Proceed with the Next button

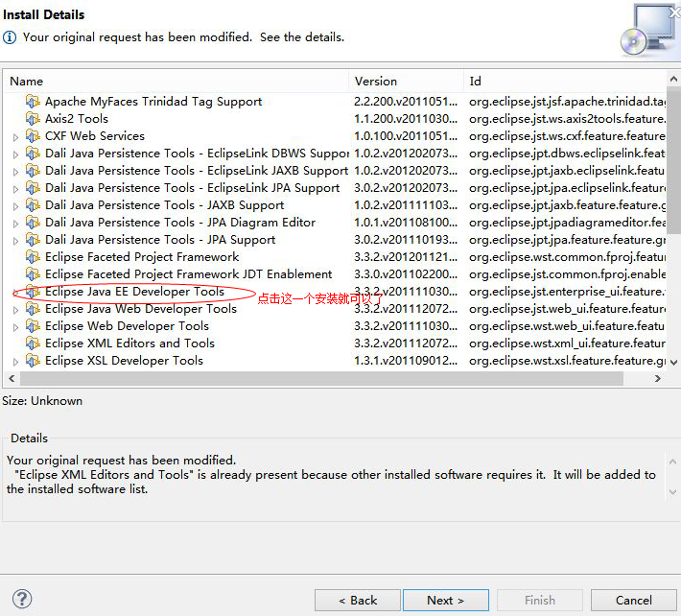pyautogui.click(x=446, y=600)
